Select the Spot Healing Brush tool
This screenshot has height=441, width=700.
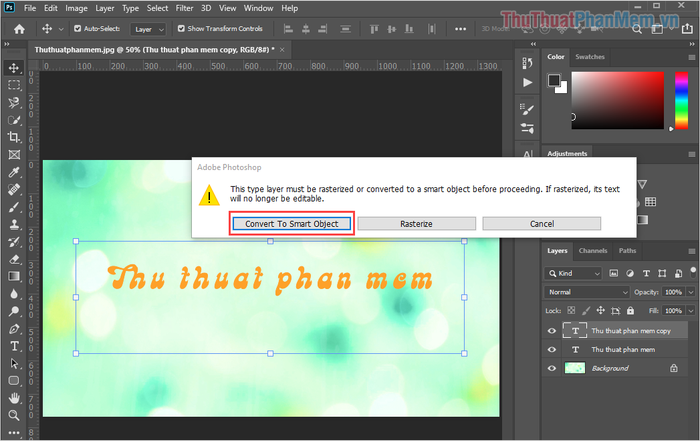pos(14,189)
